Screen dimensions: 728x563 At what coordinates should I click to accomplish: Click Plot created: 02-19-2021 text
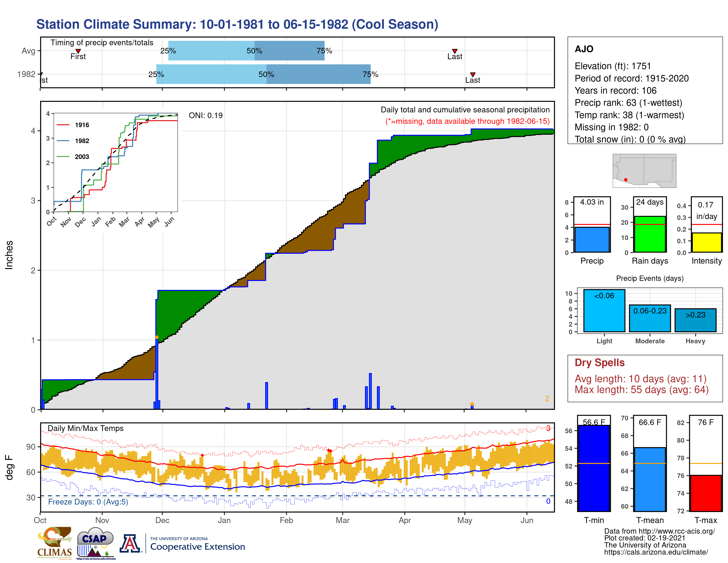click(x=645, y=538)
